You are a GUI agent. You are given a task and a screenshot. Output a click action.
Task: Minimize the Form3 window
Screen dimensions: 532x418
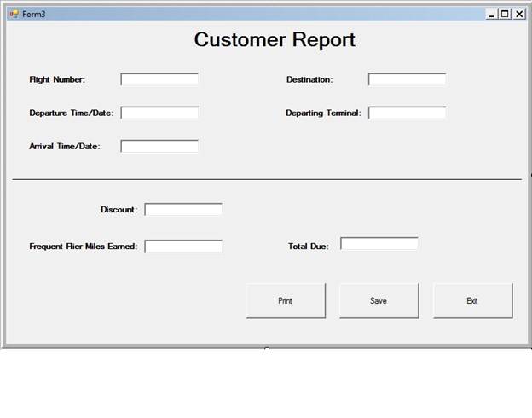(492, 14)
